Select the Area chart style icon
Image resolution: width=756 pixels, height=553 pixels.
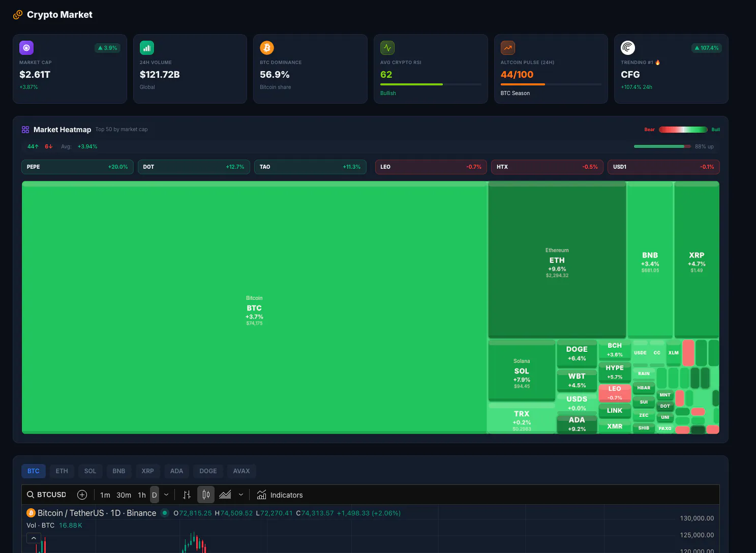[x=225, y=495]
